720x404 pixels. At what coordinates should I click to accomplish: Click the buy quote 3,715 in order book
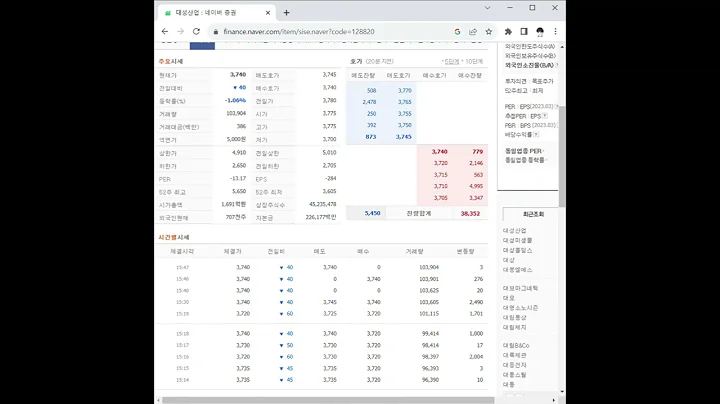(440, 175)
